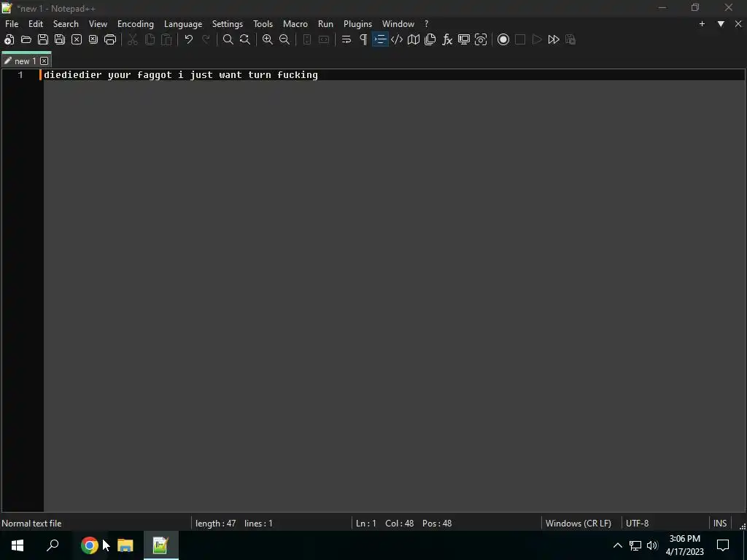Viewport: 747px width, 560px height.
Task: Open the Function List (fx) panel
Action: [447, 39]
